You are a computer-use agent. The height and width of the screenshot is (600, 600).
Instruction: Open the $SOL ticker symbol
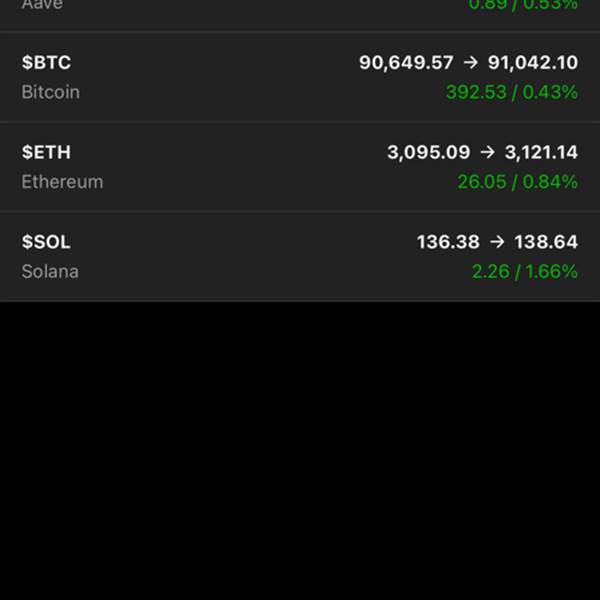(46, 242)
